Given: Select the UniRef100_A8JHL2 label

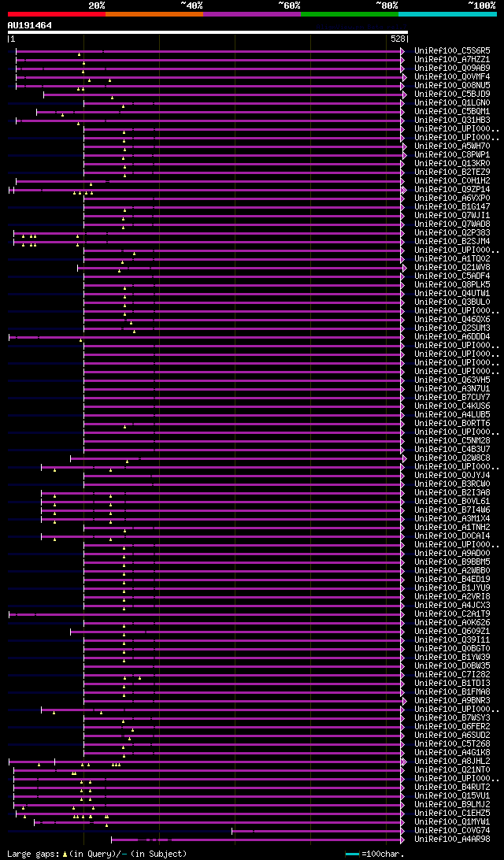Looking at the screenshot, I should point(453,762).
